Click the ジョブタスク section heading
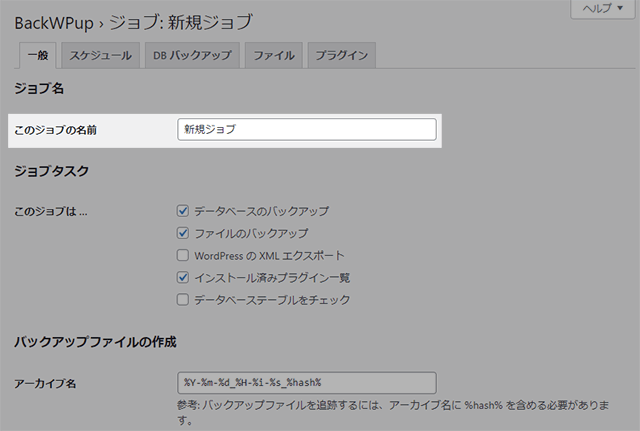 [x=52, y=171]
